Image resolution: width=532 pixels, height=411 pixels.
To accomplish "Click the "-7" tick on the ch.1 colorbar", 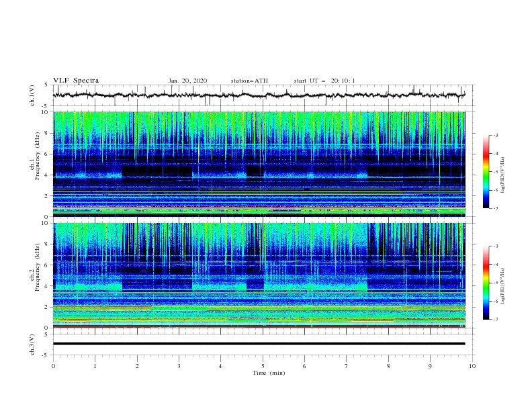I will point(495,209).
